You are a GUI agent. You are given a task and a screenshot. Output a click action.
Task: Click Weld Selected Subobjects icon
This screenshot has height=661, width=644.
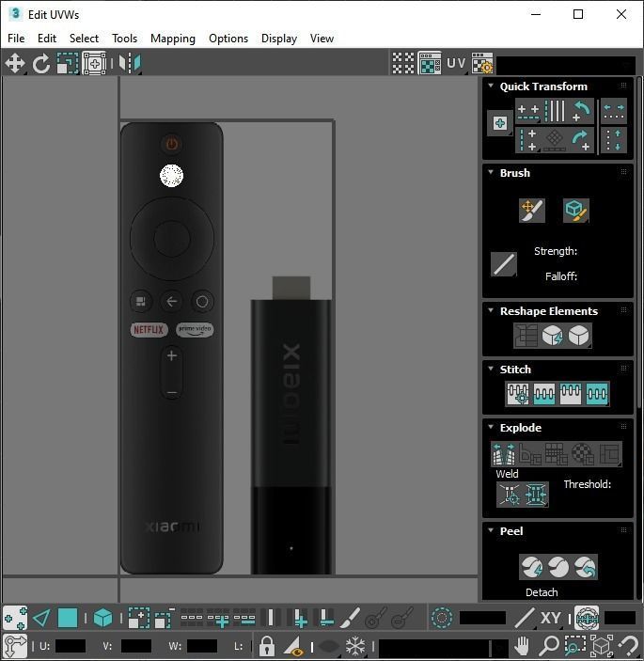[536, 495]
